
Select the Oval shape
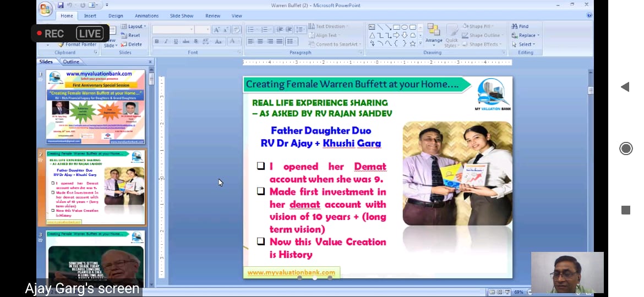(405, 27)
